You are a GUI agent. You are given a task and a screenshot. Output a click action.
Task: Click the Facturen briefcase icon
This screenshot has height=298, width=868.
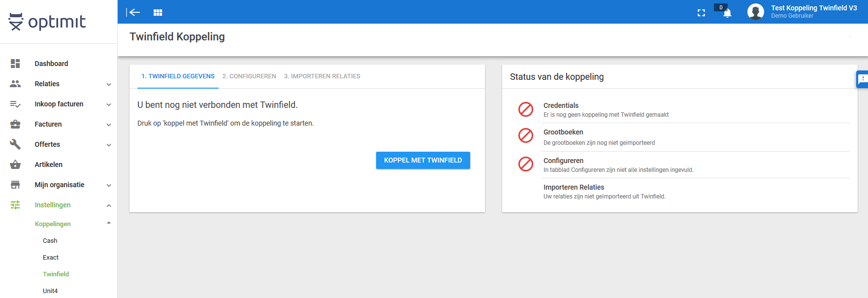(15, 124)
